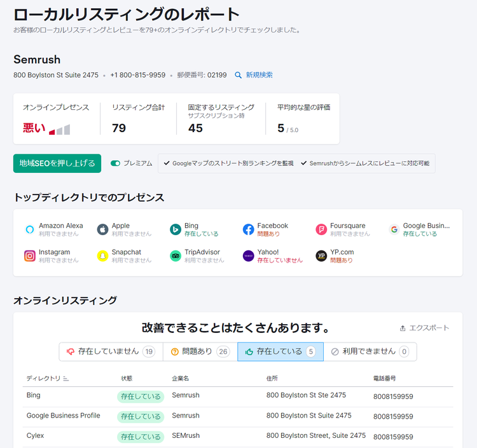The image size is (477, 448).
Task: Click the Bing row directory name
Action: click(34, 395)
